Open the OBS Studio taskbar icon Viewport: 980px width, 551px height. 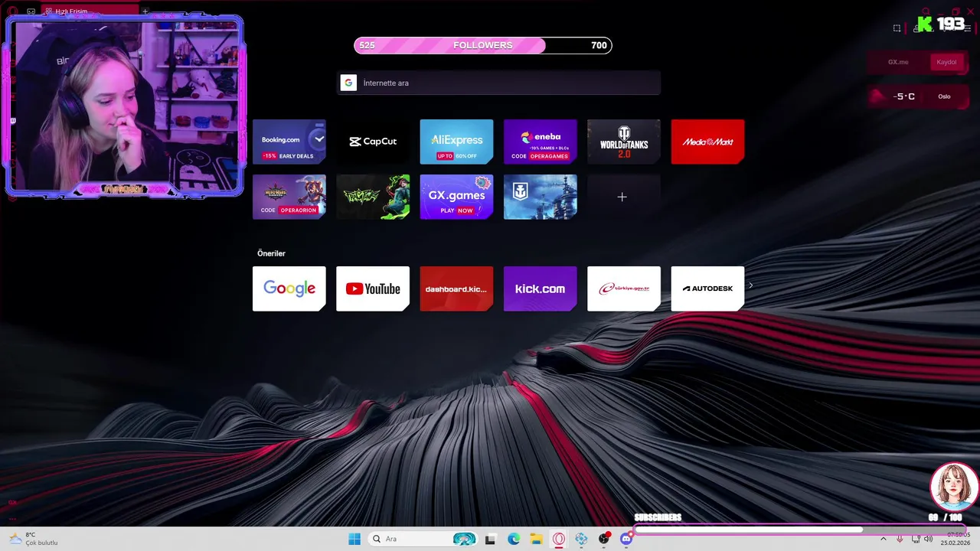(x=604, y=539)
